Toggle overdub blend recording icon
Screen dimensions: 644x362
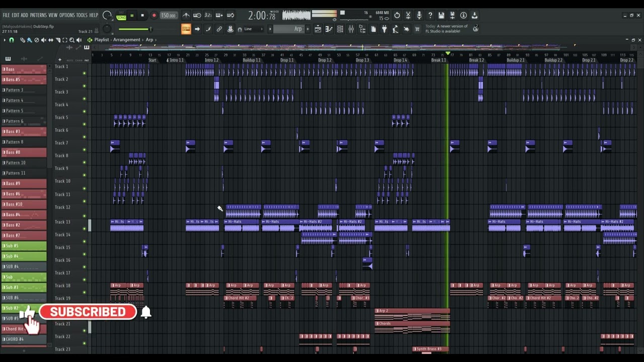point(219,16)
